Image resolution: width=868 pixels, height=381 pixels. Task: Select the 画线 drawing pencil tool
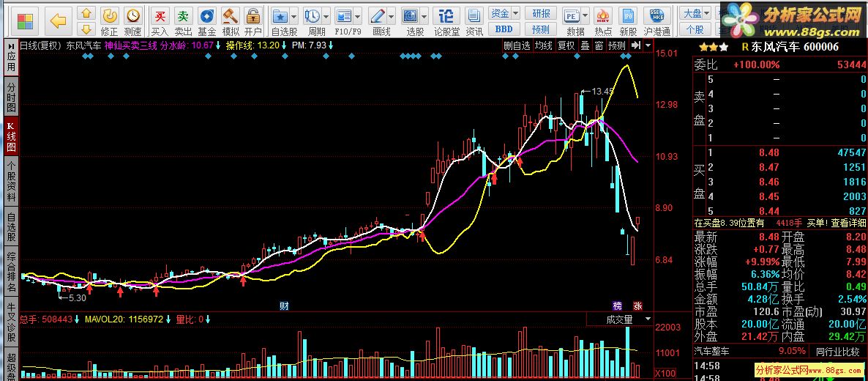click(377, 15)
